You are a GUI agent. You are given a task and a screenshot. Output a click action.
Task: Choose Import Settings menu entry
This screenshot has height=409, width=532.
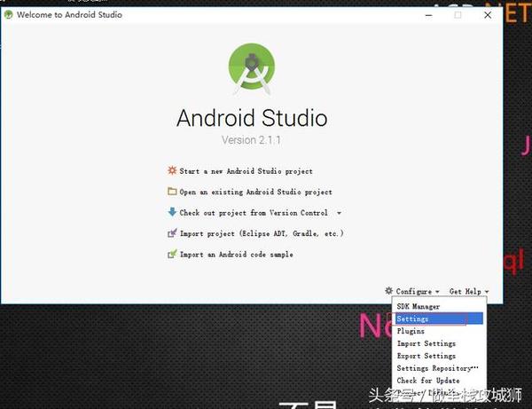(440, 343)
